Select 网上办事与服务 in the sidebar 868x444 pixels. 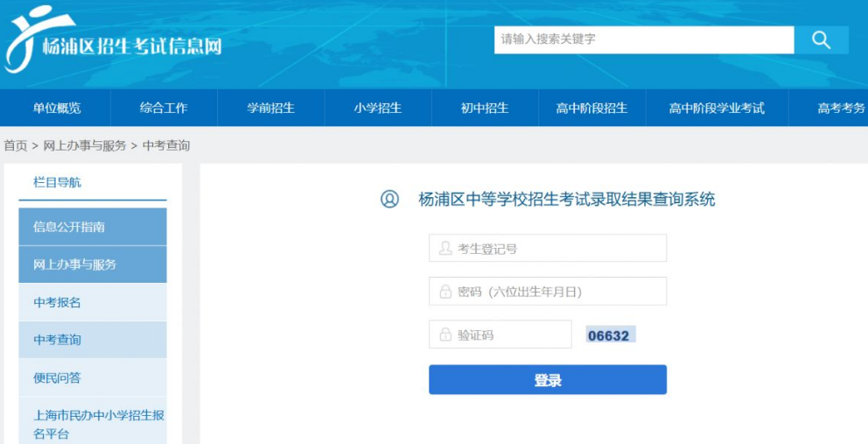[93, 264]
